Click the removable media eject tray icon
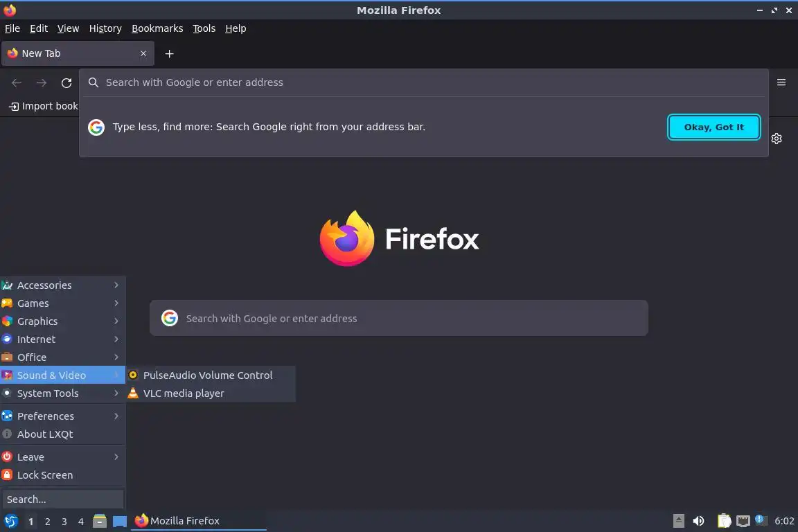This screenshot has width=798, height=532. (678, 521)
